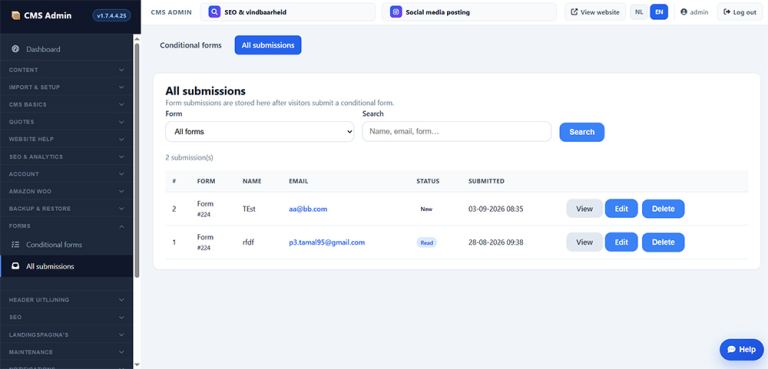Delete the rfdf submission

point(663,242)
